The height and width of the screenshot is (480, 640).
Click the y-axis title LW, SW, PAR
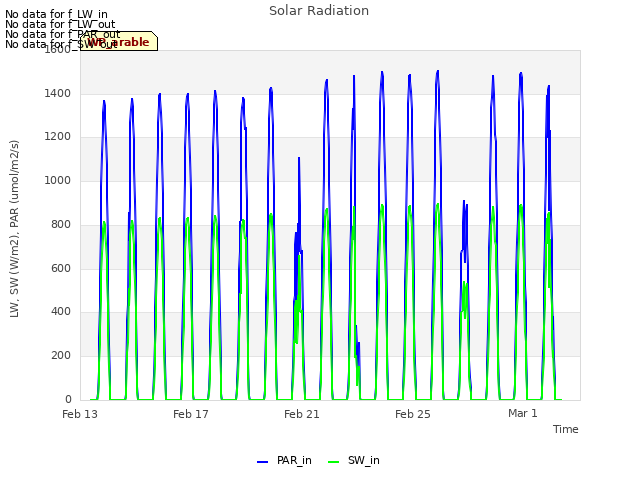(14, 229)
